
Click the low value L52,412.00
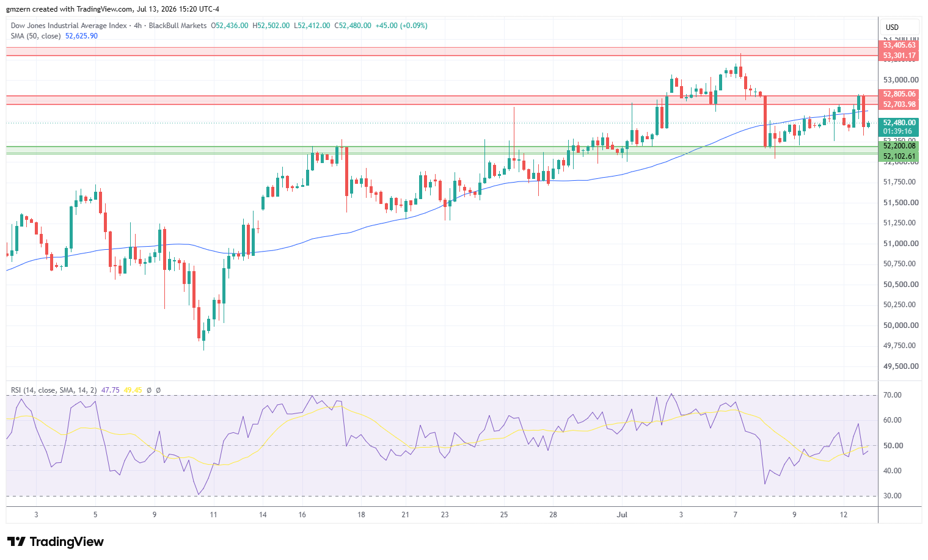coord(312,26)
